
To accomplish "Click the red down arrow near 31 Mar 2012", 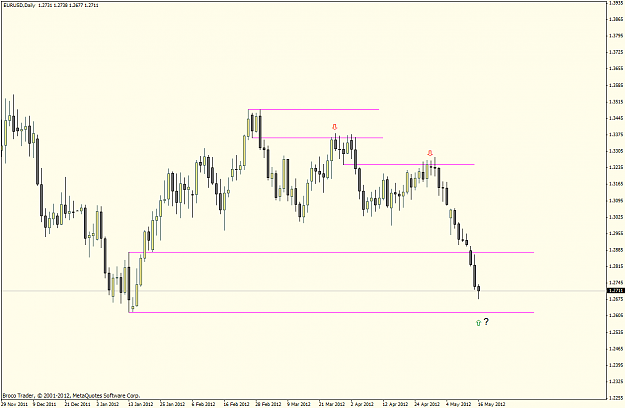I will [334, 127].
